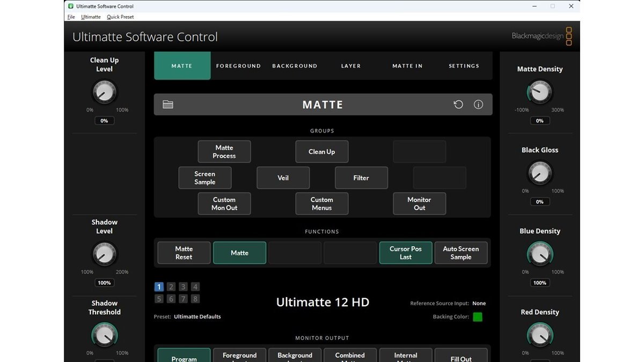Select the Custom Menus group
Viewport: 644px width, 362px height.
click(322, 204)
